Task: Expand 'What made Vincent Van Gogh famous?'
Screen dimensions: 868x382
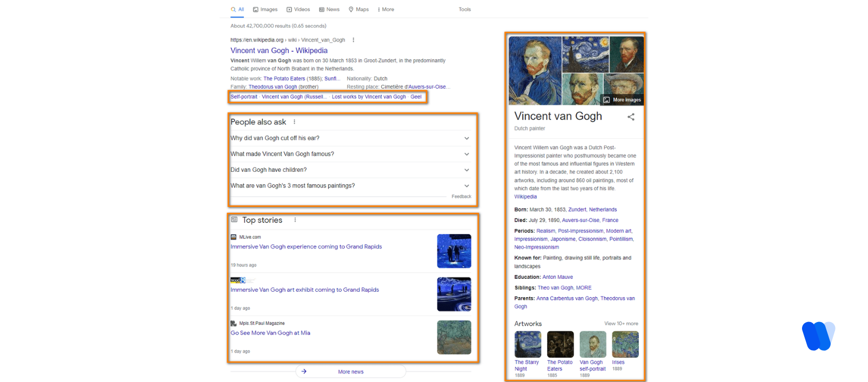Action: click(x=350, y=154)
